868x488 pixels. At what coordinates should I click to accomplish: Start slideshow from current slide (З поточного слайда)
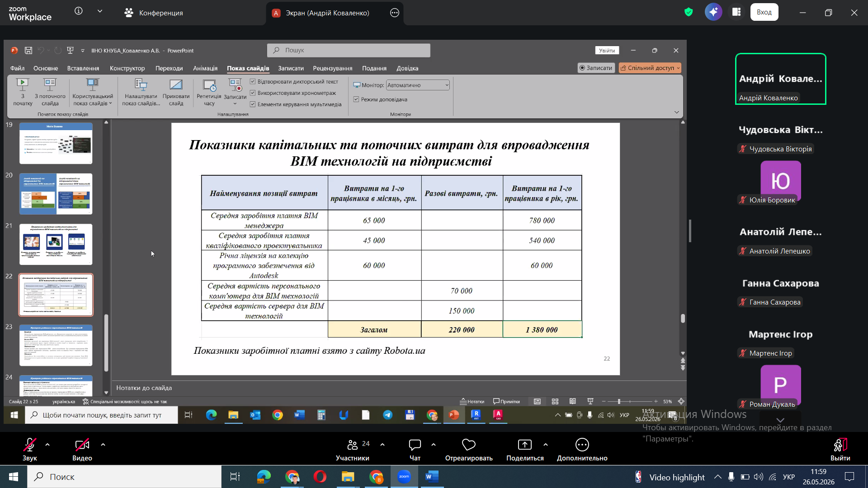(50, 92)
